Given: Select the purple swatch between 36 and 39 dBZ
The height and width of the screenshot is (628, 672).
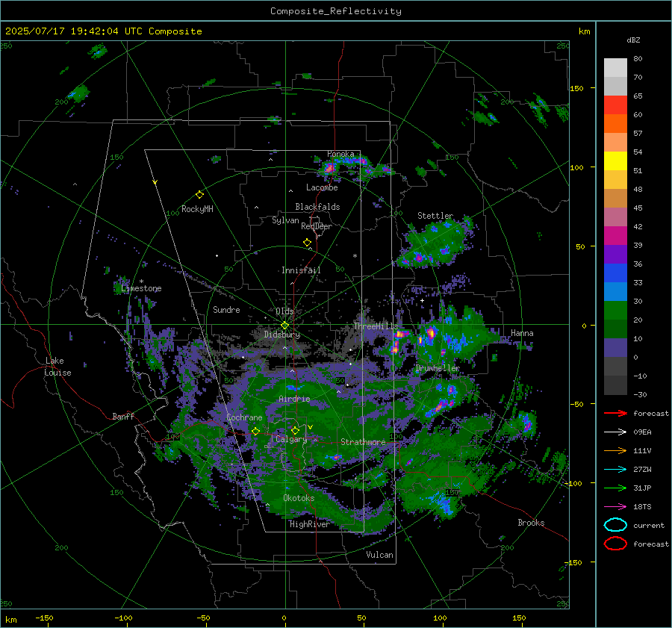Looking at the screenshot, I should tap(615, 254).
